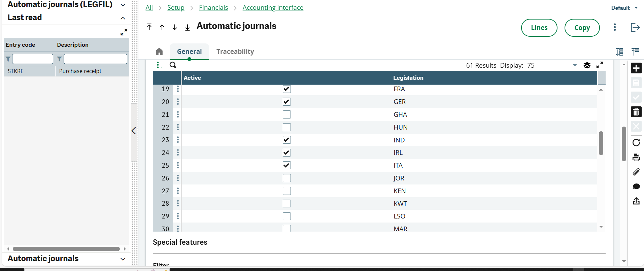
Task: Switch to the Traceability tab
Action: pos(235,52)
